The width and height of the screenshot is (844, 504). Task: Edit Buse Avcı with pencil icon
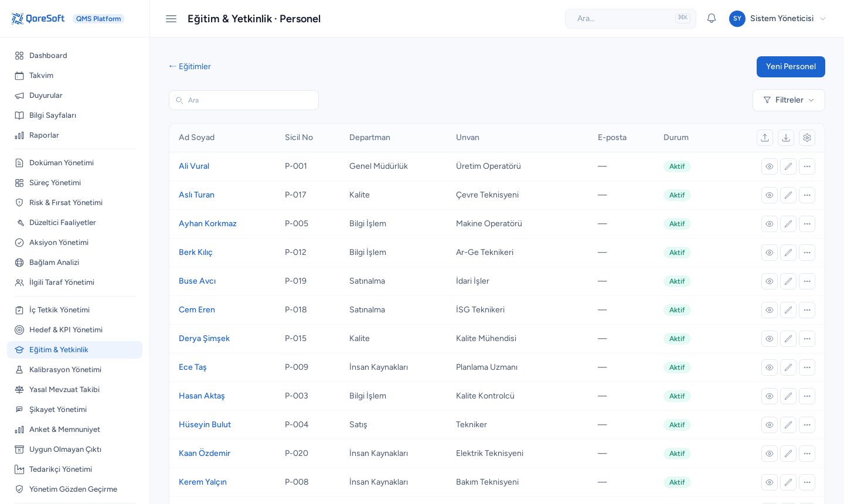788,281
